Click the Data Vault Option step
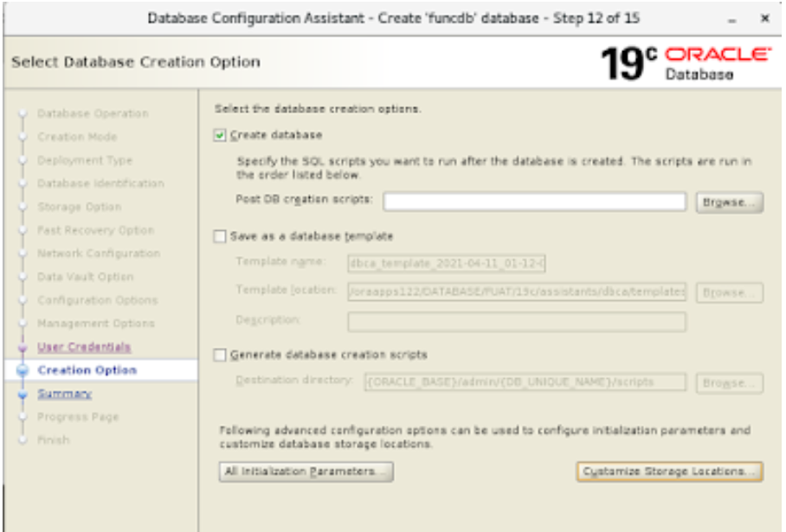This screenshot has width=786, height=532. point(85,277)
